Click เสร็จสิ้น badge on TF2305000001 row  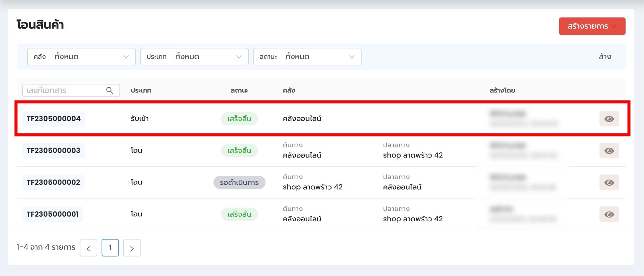pyautogui.click(x=239, y=214)
